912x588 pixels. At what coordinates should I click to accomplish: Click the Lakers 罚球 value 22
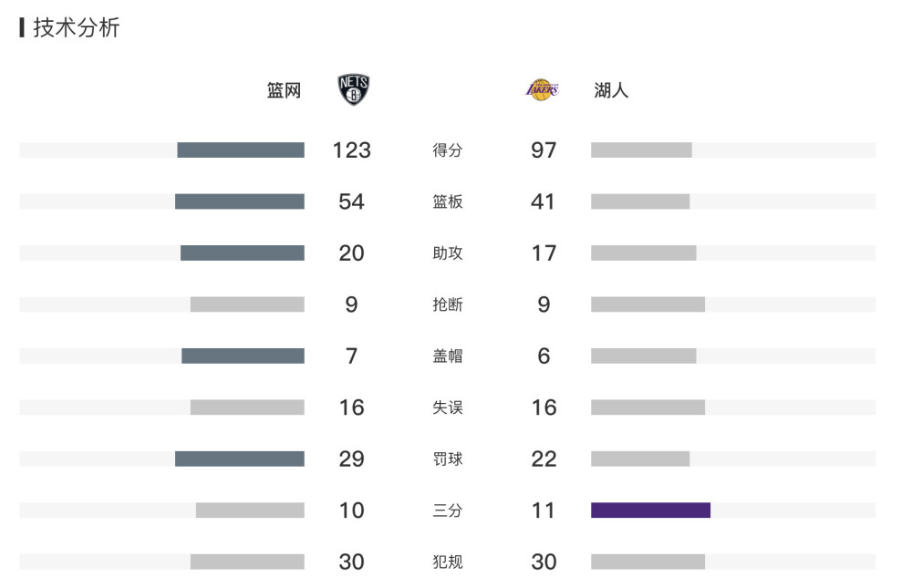[544, 459]
